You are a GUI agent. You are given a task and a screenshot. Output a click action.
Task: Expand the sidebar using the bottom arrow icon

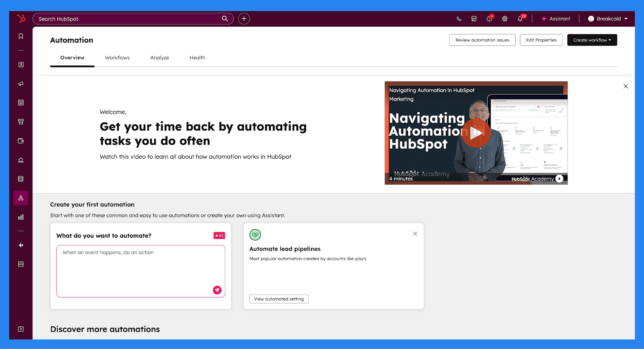pyautogui.click(x=21, y=329)
